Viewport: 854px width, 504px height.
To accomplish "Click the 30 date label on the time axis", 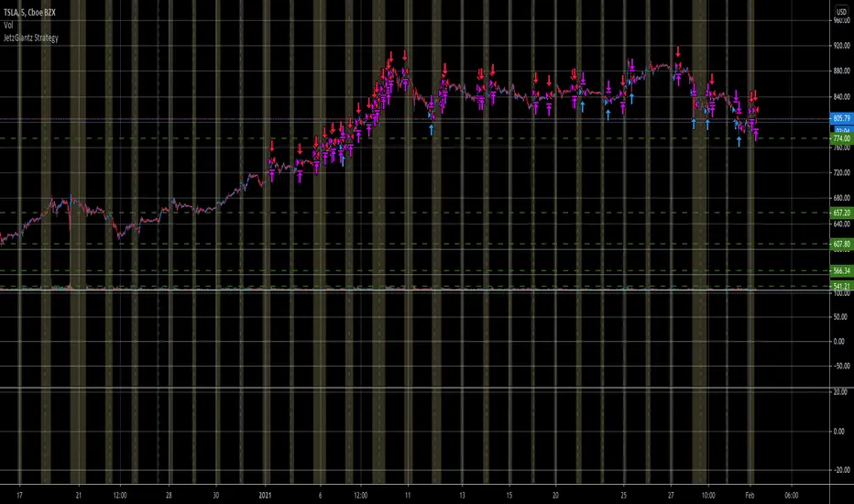I will coord(216,495).
